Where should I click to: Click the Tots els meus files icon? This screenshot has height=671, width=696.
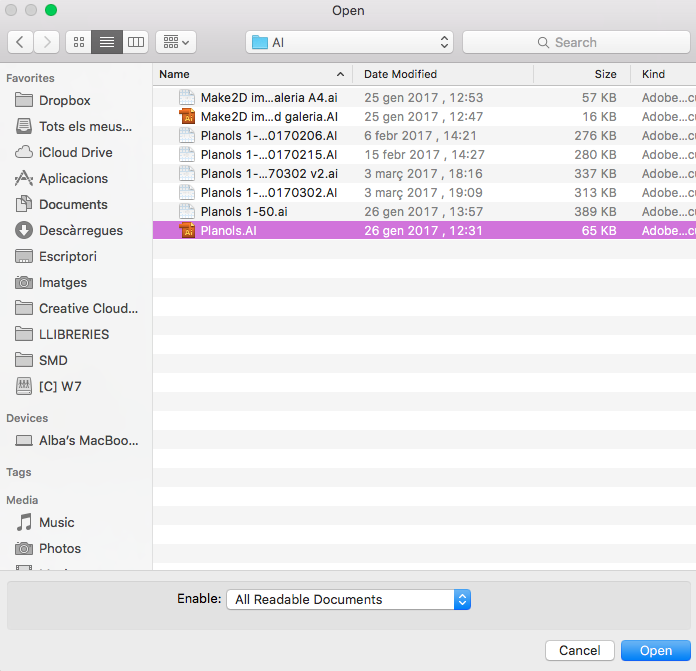[x=24, y=126]
